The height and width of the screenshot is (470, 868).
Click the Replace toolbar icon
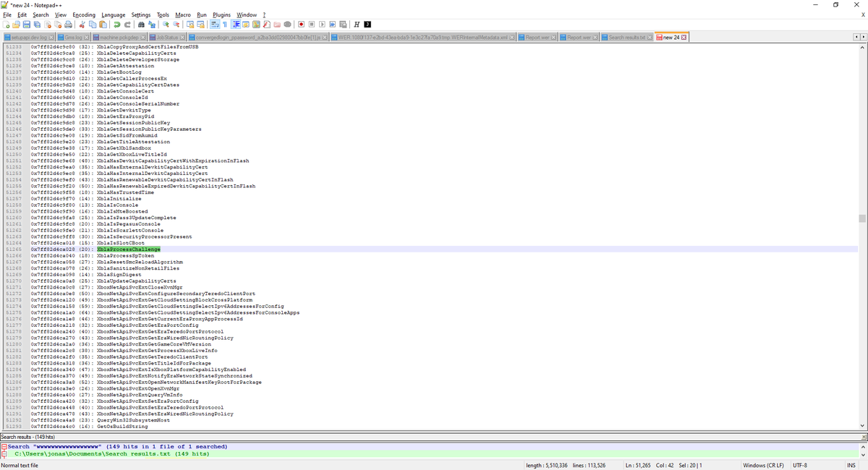tap(152, 25)
